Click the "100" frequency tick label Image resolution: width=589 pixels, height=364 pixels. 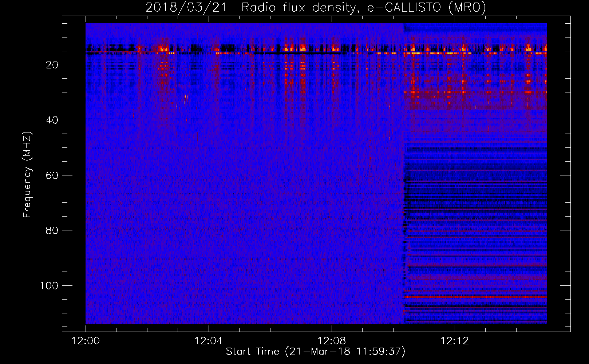tap(49, 286)
